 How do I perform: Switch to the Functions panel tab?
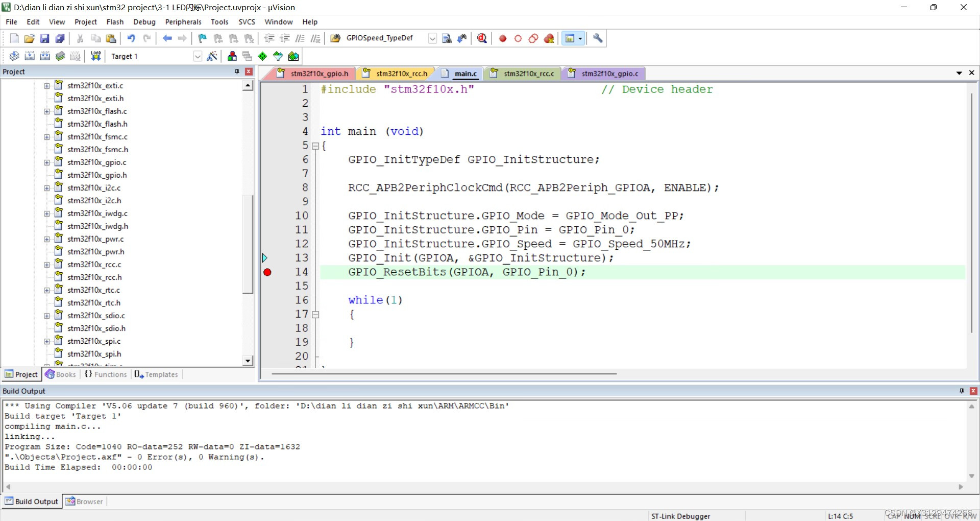[x=105, y=374]
